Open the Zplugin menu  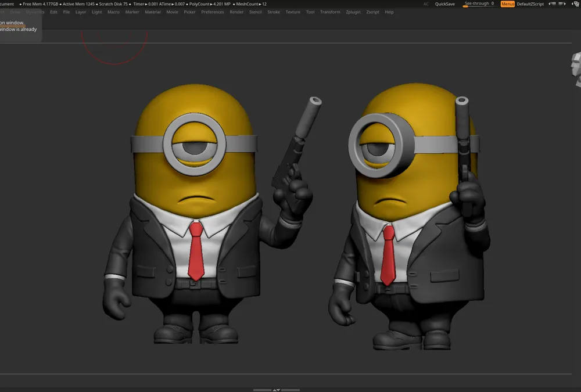(353, 12)
